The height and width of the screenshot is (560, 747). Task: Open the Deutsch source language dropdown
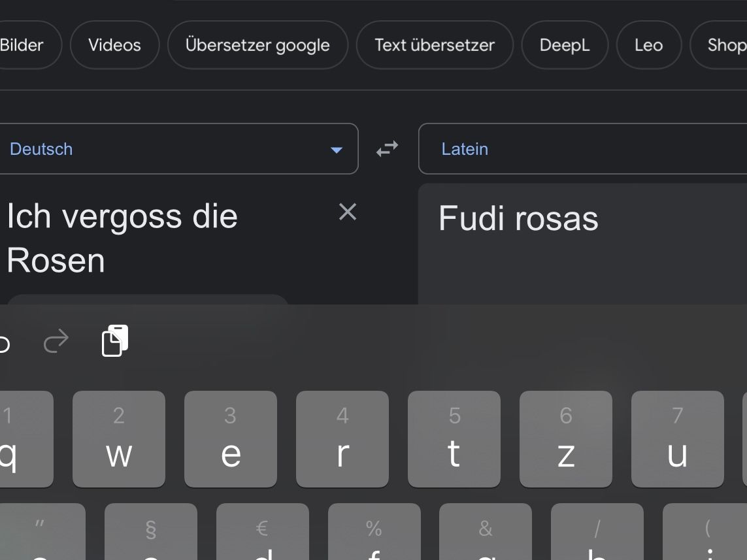click(178, 149)
